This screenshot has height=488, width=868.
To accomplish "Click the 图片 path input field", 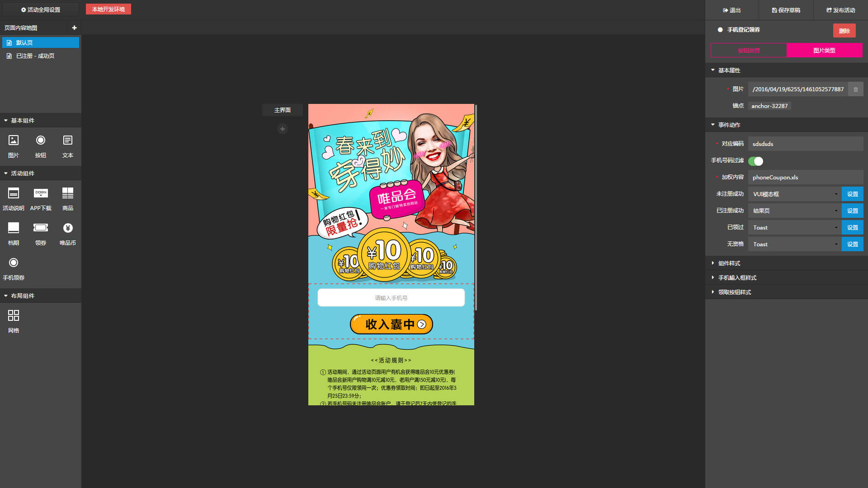I will [798, 89].
